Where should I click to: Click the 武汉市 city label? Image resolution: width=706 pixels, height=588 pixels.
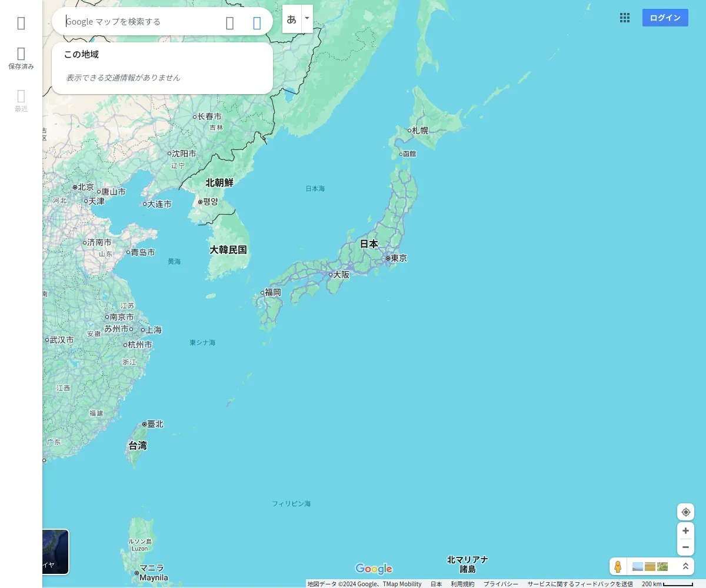coord(62,340)
